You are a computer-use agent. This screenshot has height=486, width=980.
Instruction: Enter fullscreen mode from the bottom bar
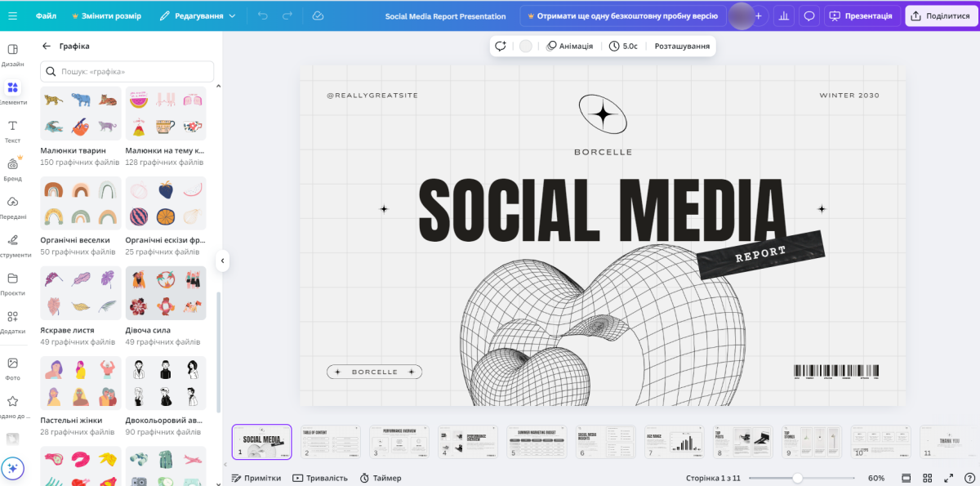pyautogui.click(x=948, y=478)
